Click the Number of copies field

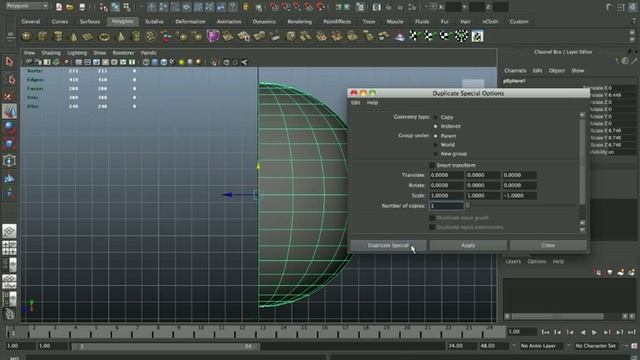pos(447,206)
